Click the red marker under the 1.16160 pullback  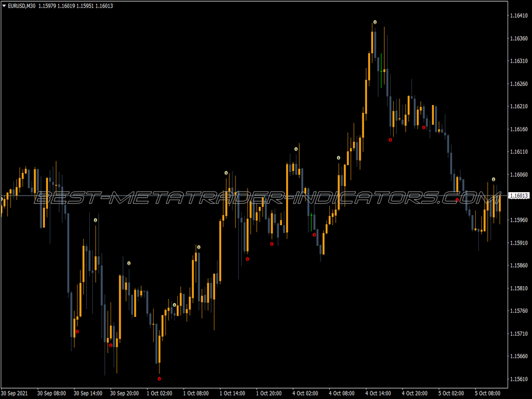click(390, 140)
